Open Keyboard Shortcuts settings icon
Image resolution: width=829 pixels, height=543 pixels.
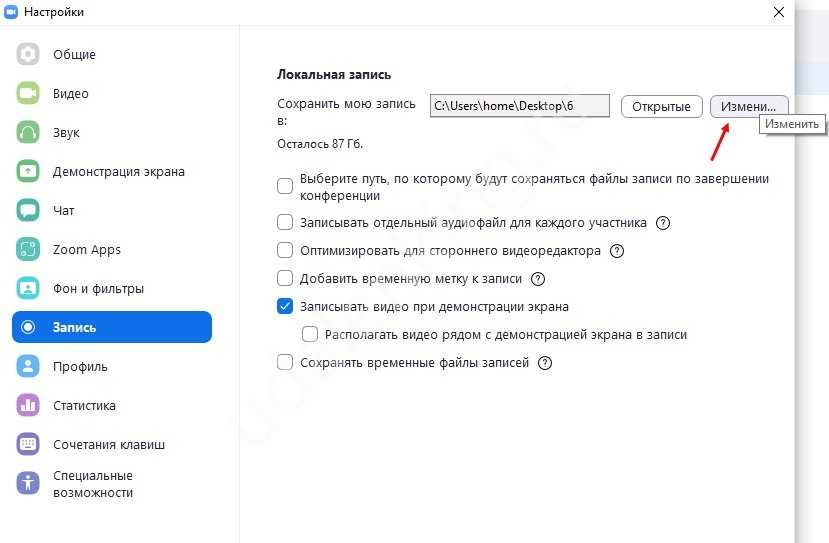[x=28, y=444]
